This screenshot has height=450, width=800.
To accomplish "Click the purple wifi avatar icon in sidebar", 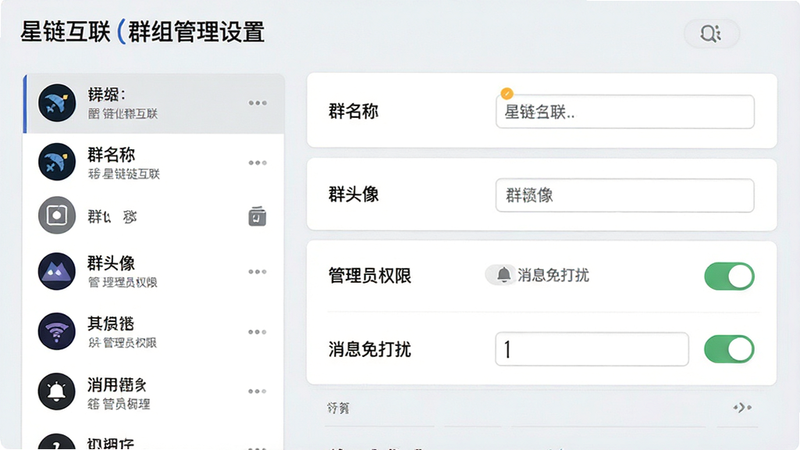I will [57, 331].
